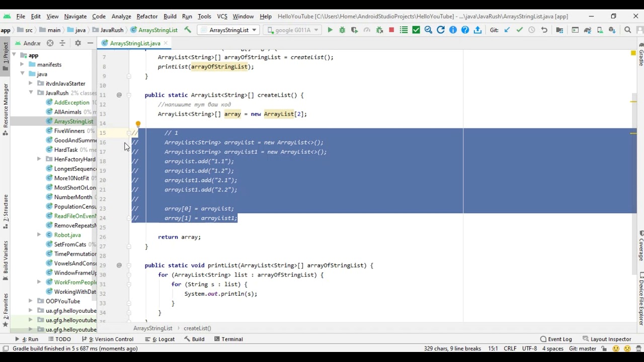Expand the HenFactoryHard node
This screenshot has height=362, width=644.
39,159
